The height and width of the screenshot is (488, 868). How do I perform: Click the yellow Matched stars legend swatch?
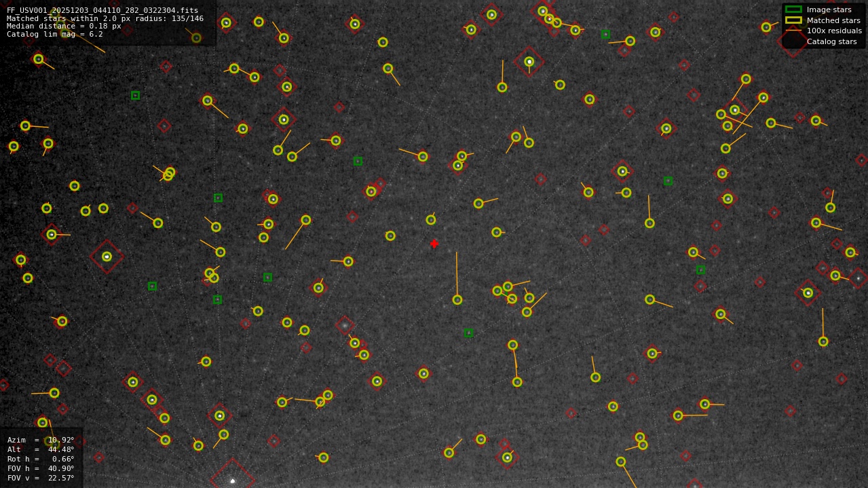793,20
